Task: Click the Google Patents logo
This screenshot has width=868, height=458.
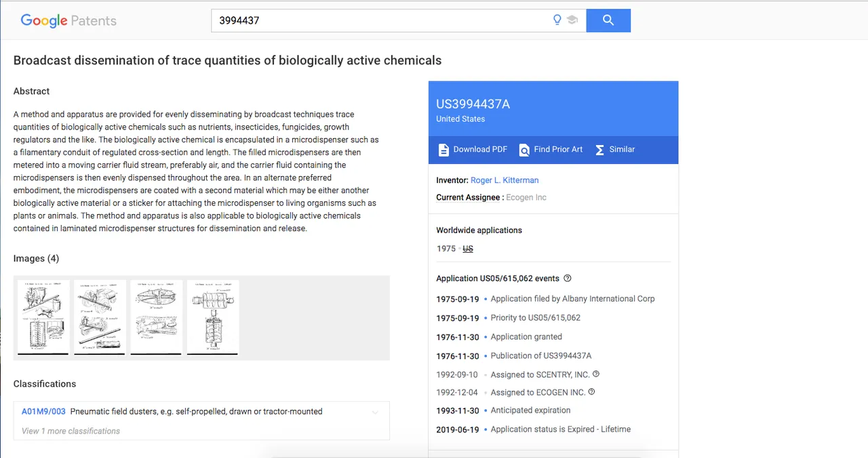Action: click(68, 20)
